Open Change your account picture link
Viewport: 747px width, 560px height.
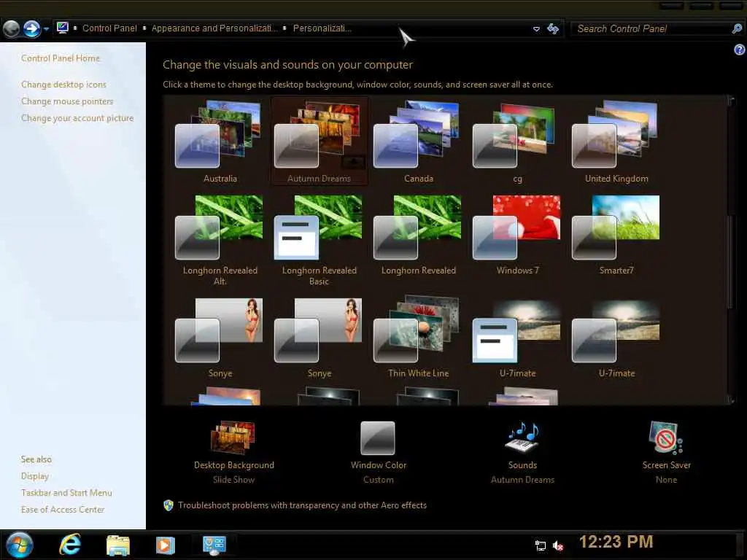pyautogui.click(x=77, y=117)
